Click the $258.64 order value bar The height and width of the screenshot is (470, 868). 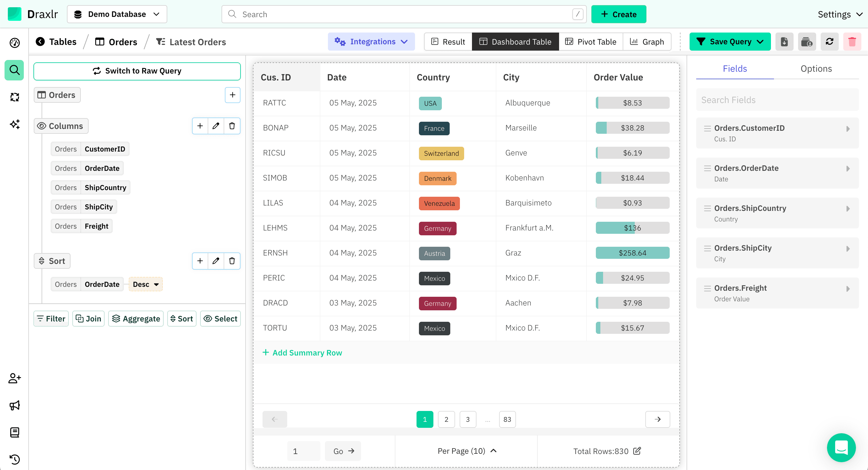click(x=633, y=253)
